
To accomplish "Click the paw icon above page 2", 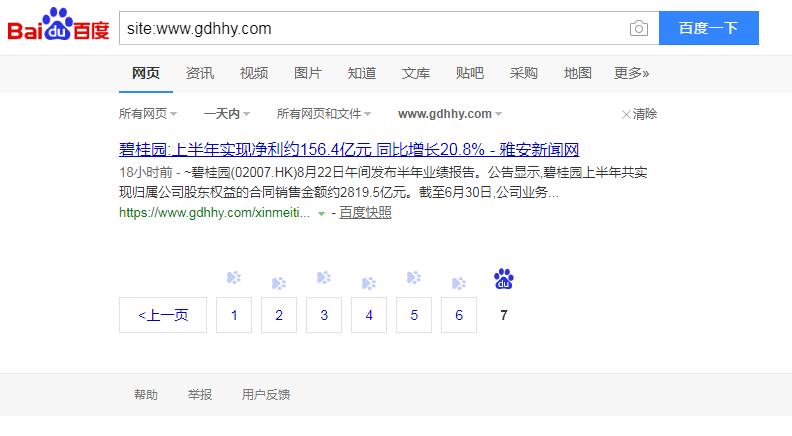I will tap(279, 283).
